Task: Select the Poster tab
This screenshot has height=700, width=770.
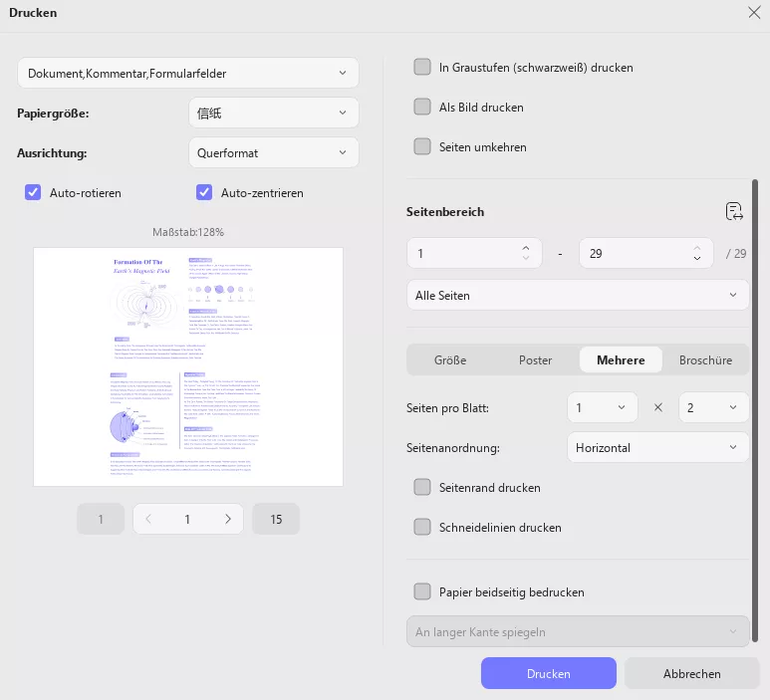Action: (535, 360)
